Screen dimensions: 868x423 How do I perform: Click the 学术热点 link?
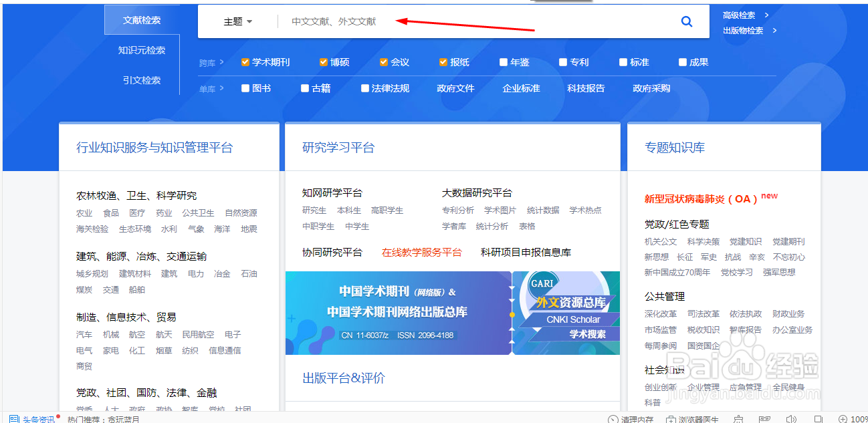pyautogui.click(x=585, y=210)
